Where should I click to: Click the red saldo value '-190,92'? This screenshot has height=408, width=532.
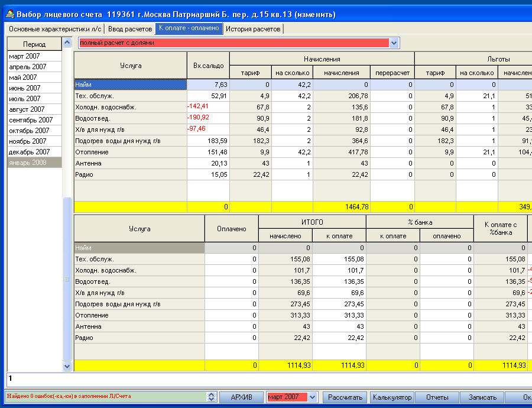(x=198, y=118)
